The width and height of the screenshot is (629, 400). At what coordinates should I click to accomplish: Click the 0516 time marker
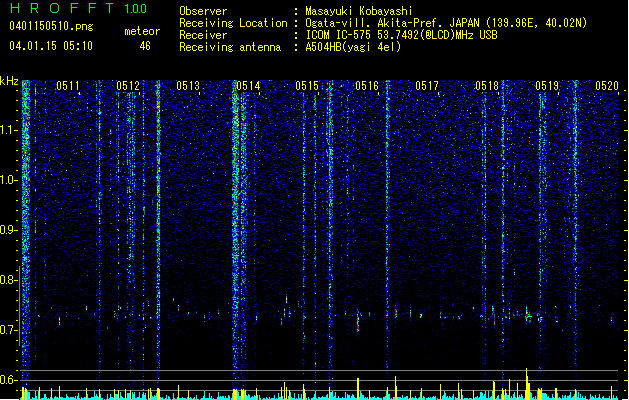click(x=367, y=86)
